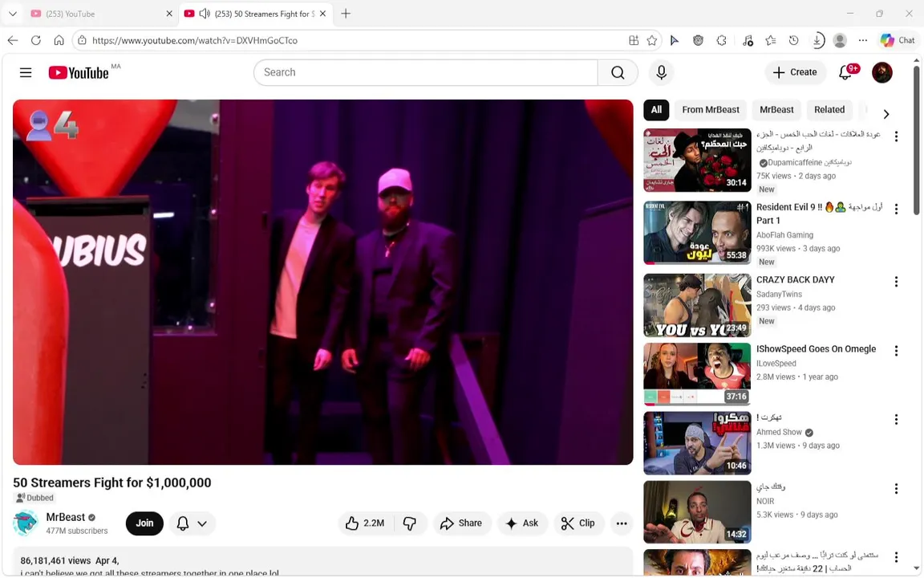Open browser home page
924x578 pixels.
pyautogui.click(x=59, y=40)
